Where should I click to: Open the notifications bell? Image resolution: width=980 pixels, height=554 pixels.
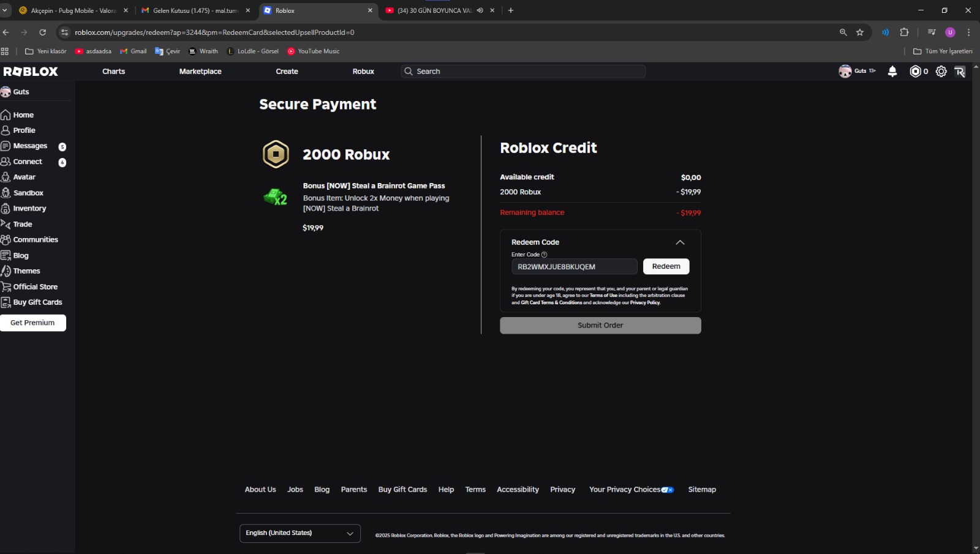(892, 72)
